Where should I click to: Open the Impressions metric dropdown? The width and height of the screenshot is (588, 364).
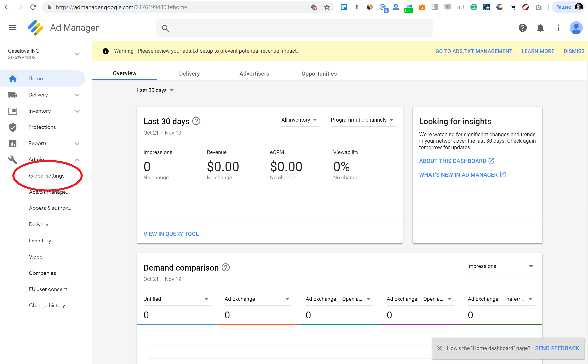501,266
